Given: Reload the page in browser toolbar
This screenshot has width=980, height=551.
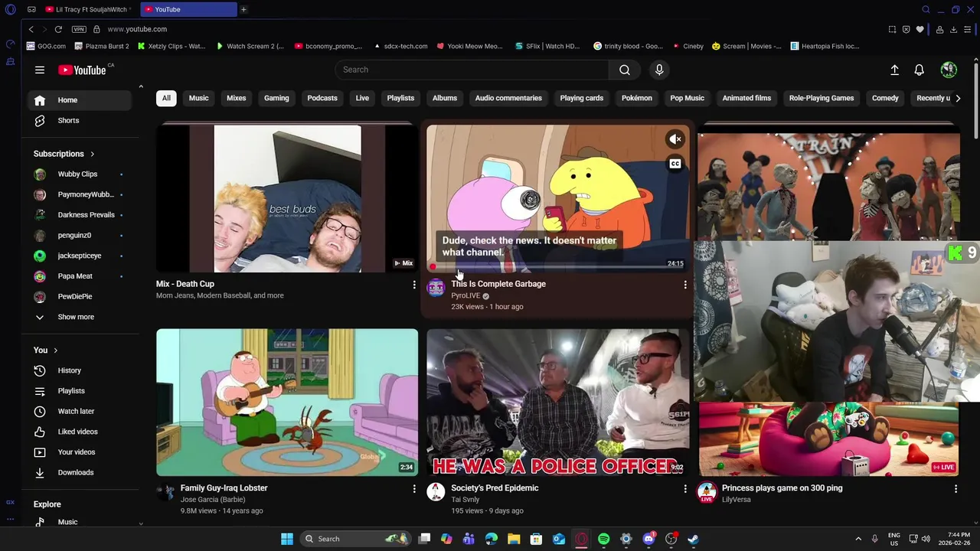Looking at the screenshot, I should [x=58, y=29].
